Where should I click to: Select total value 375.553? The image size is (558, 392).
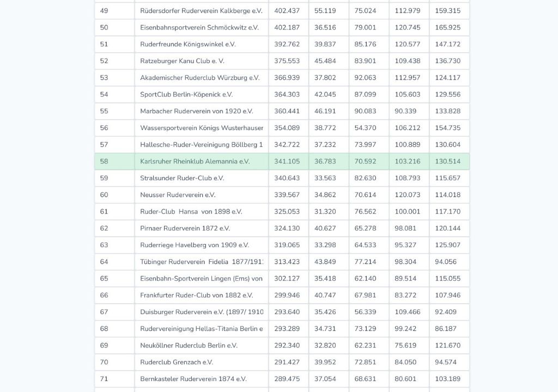click(x=287, y=61)
